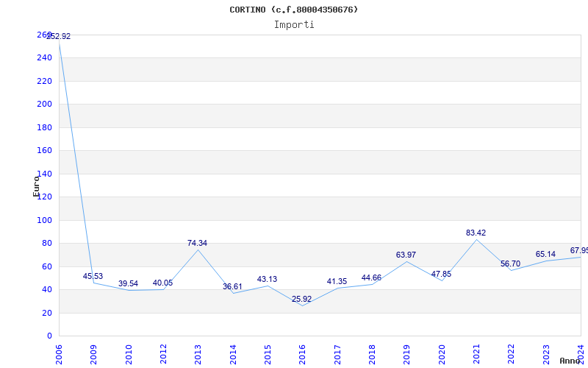The width and height of the screenshot is (588, 368).
Task: Click the 180 y-axis tick label
Action: click(x=44, y=127)
